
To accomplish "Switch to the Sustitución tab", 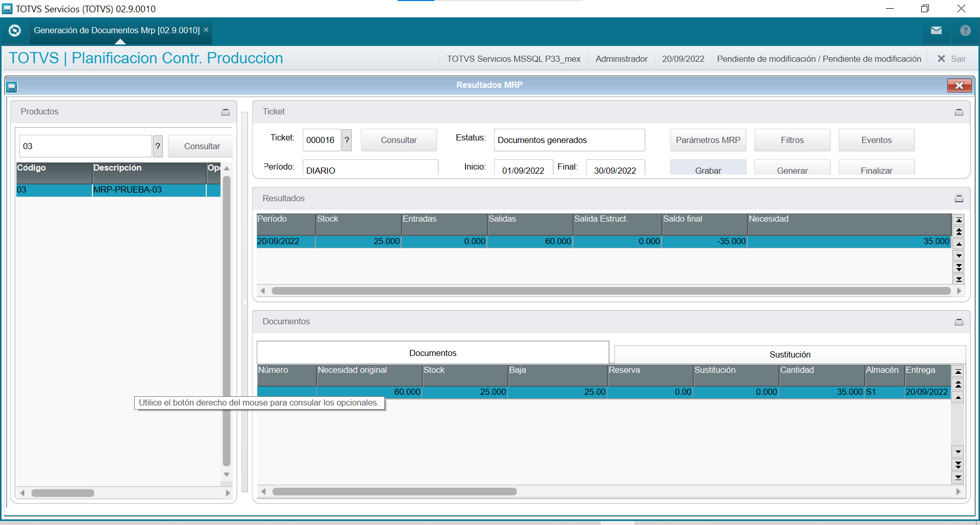I will click(790, 354).
